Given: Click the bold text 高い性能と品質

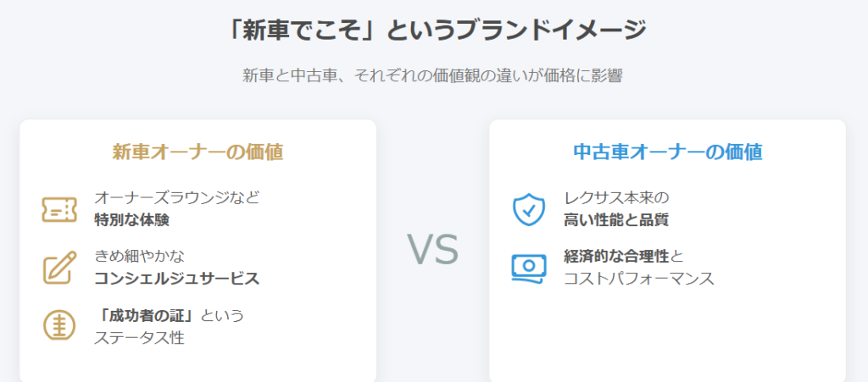Looking at the screenshot, I should click(x=617, y=220).
